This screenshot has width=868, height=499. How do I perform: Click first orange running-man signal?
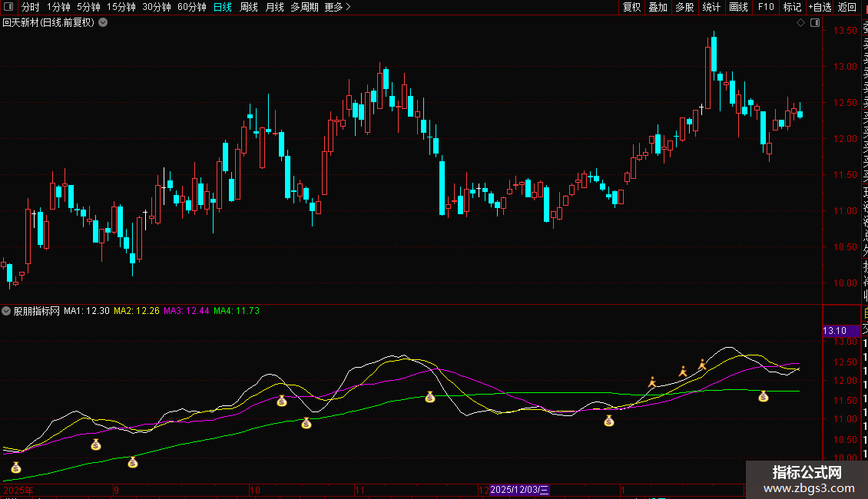coord(652,382)
